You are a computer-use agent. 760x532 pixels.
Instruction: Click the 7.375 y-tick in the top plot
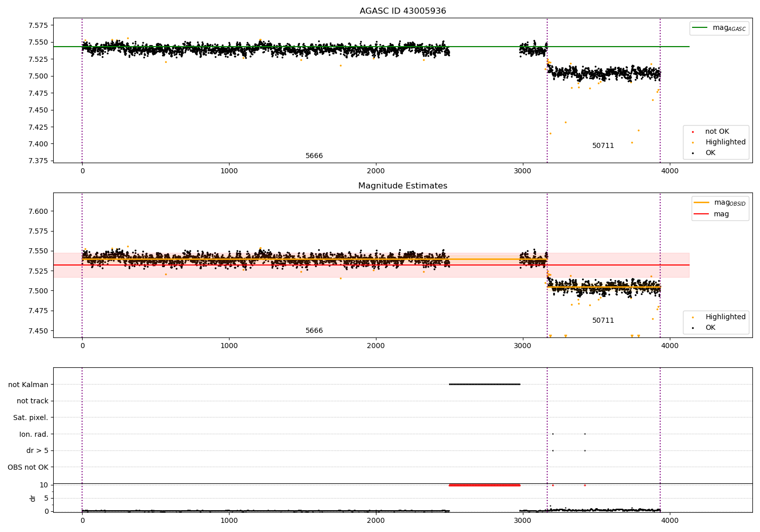38,161
